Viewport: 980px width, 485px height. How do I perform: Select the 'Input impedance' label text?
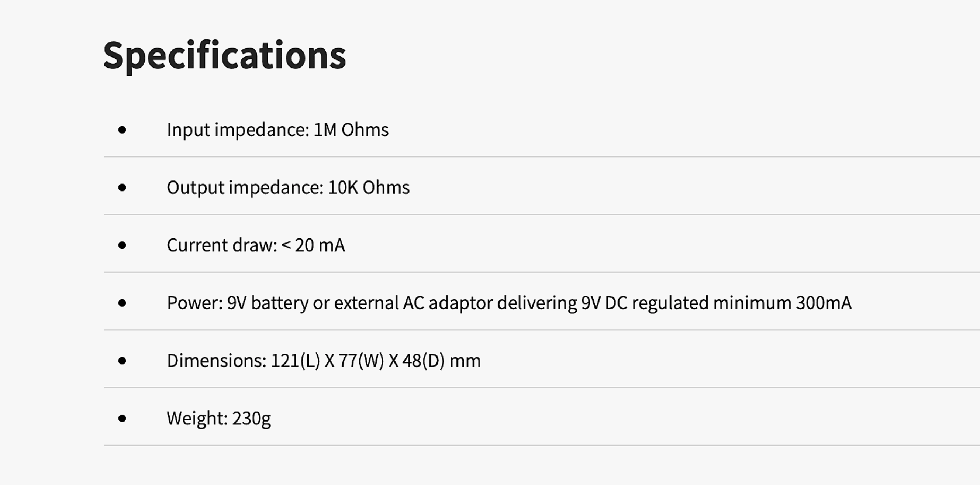pyautogui.click(x=238, y=130)
